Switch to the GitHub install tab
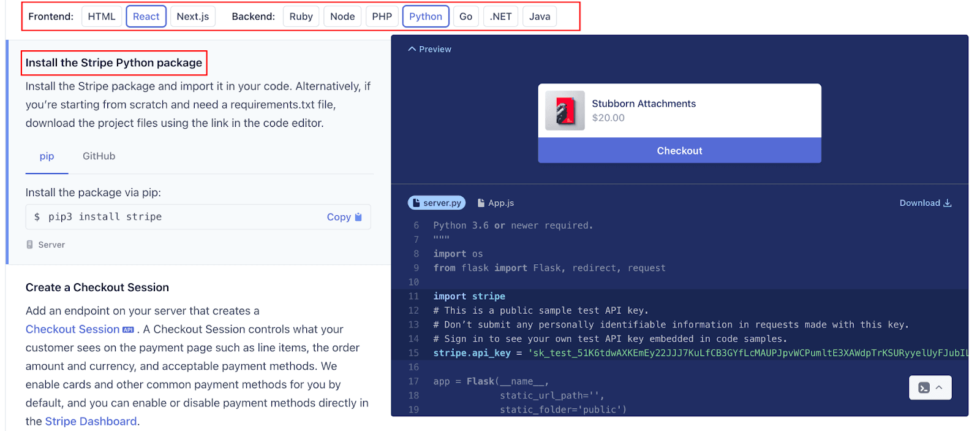 (x=99, y=156)
